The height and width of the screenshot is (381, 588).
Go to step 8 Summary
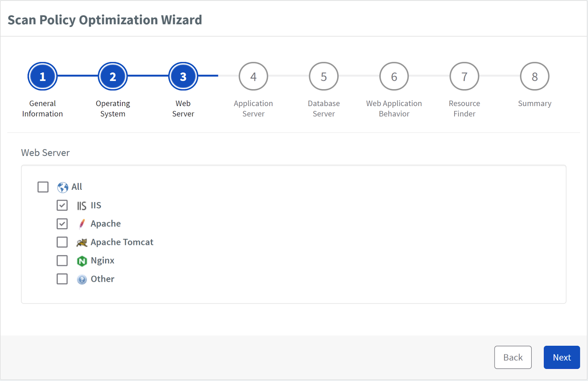pos(535,76)
